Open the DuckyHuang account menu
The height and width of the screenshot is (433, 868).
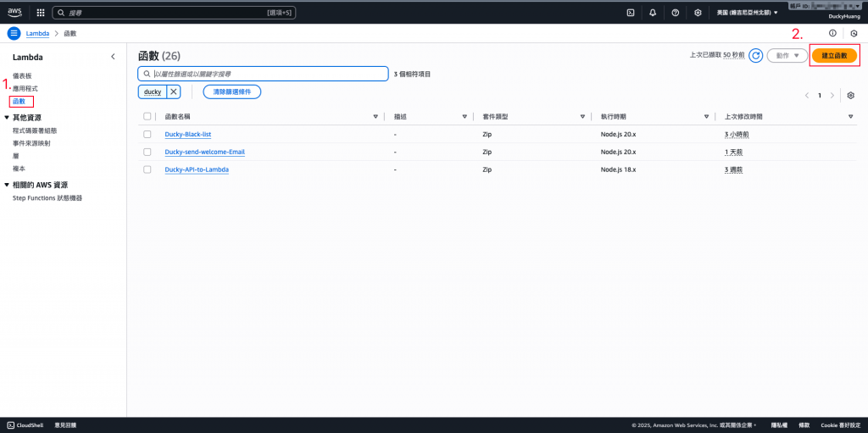844,17
